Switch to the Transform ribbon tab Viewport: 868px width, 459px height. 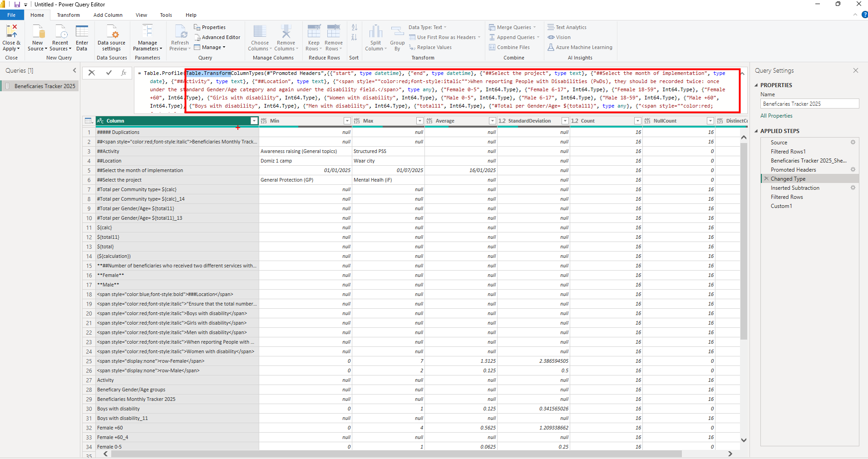click(68, 15)
